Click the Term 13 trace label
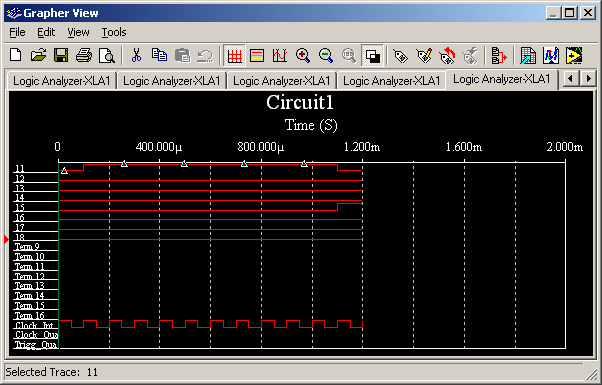 click(x=30, y=286)
